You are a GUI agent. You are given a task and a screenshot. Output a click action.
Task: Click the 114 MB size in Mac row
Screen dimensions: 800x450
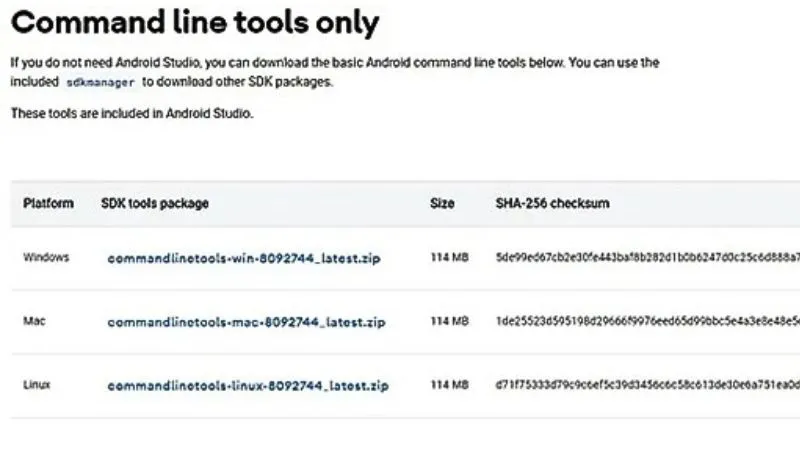[x=449, y=322]
